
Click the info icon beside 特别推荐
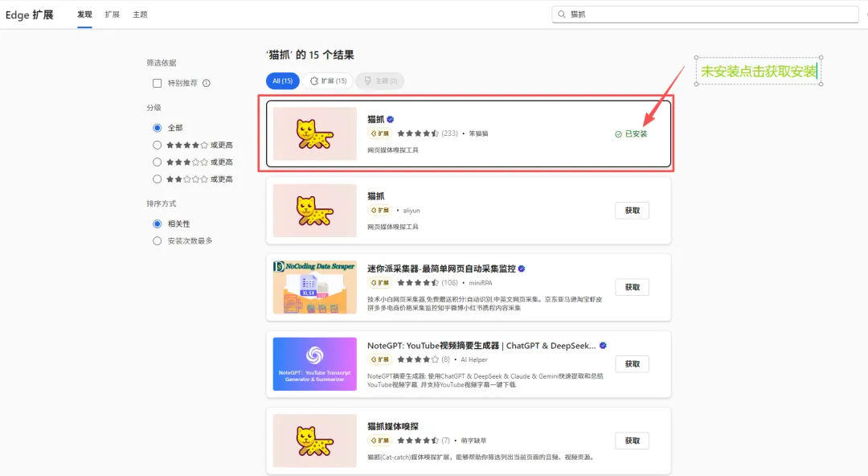(x=207, y=83)
